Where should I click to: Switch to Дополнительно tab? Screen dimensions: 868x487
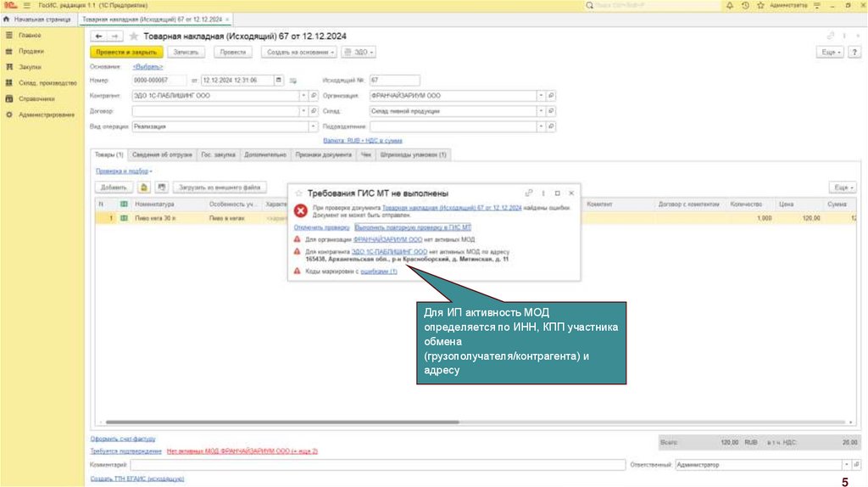click(265, 154)
